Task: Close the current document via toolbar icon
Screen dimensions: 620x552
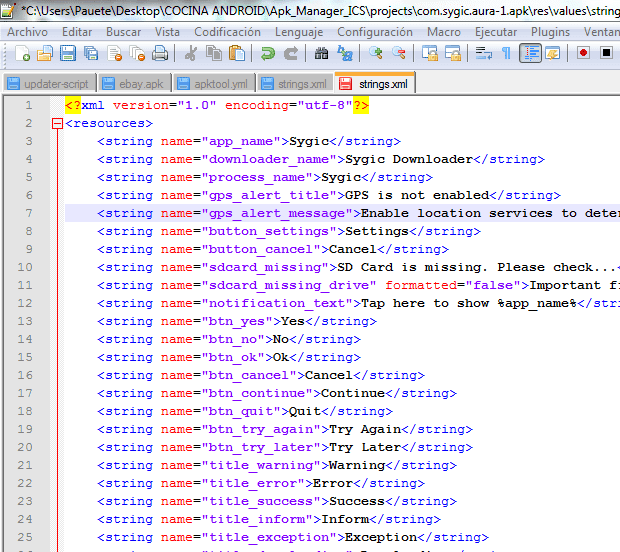Action: click(x=115, y=53)
